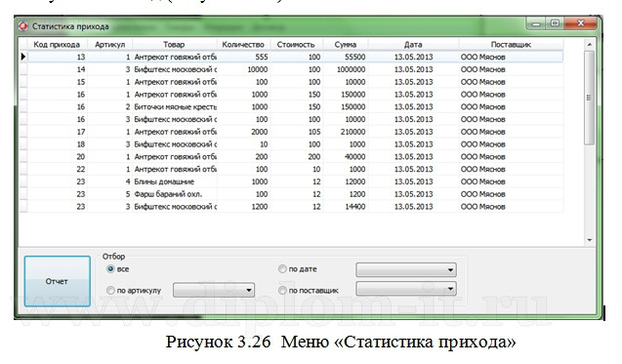Screen dimensions: 622x364
Task: Select the cell with quantity 555
Action: (x=243, y=58)
